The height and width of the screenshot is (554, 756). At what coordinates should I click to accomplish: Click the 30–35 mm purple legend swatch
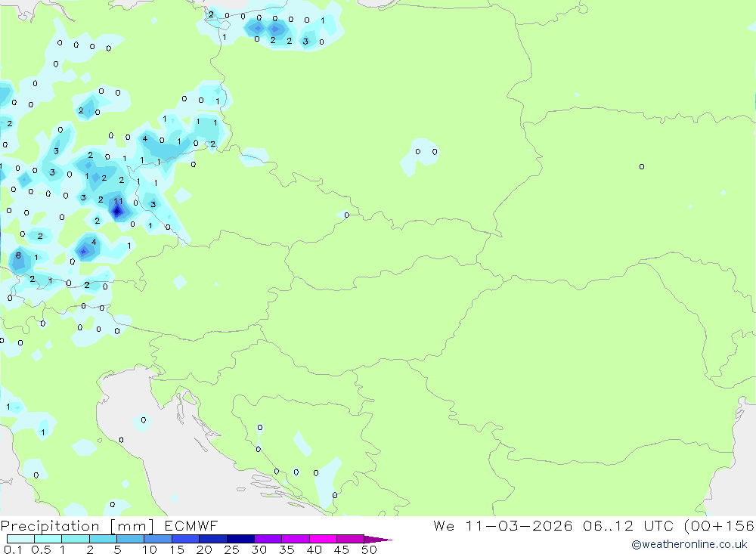click(268, 539)
